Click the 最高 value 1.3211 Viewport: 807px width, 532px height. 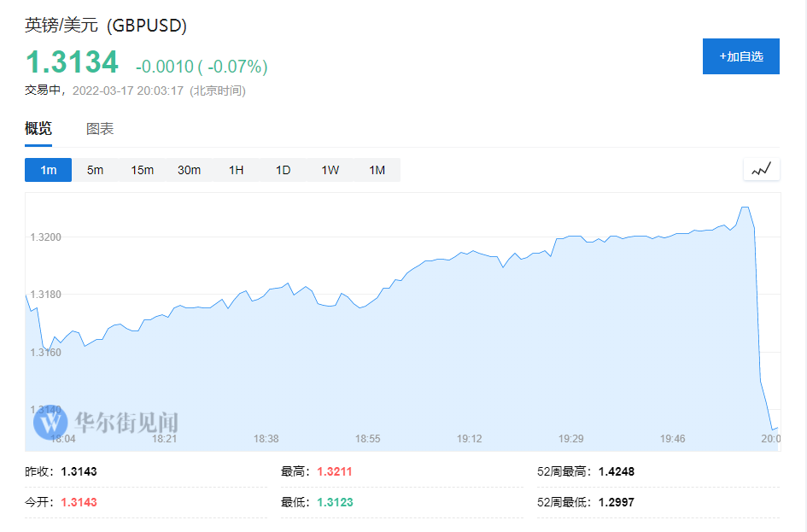point(335,471)
